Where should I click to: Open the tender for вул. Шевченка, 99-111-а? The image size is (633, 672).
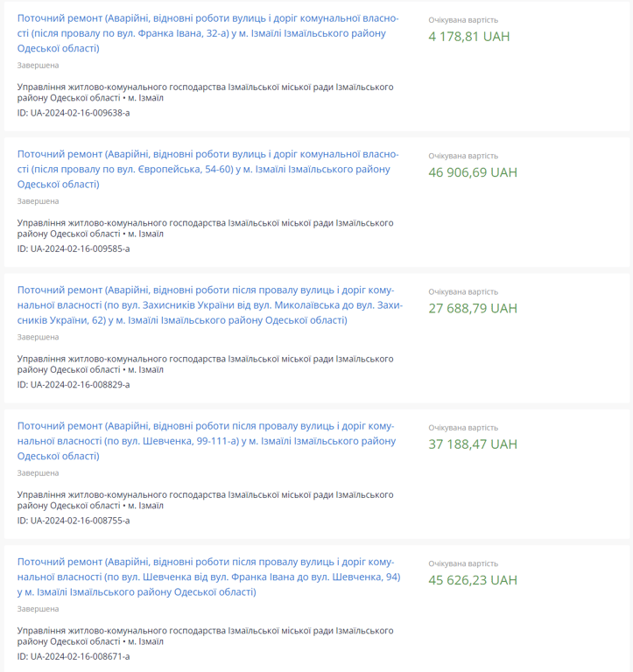207,441
